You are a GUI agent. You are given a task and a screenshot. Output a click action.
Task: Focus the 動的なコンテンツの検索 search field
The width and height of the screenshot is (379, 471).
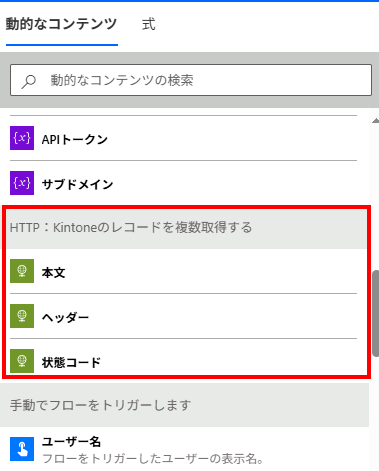(191, 80)
